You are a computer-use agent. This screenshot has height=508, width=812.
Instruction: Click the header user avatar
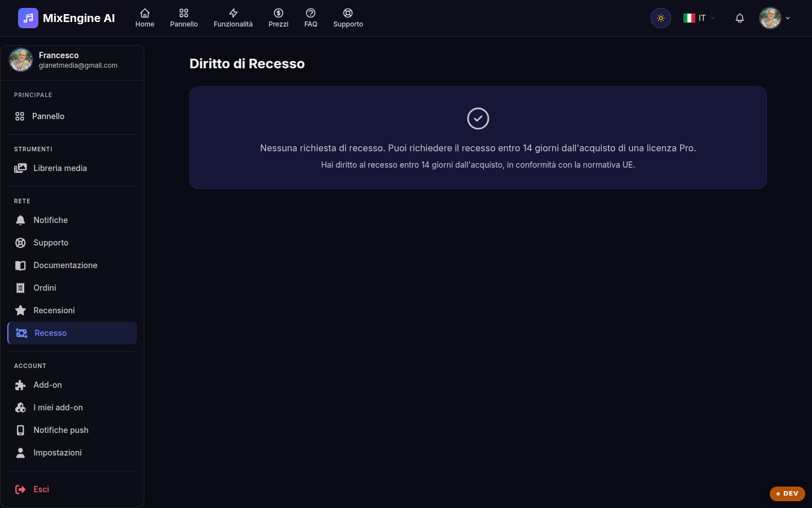click(770, 18)
